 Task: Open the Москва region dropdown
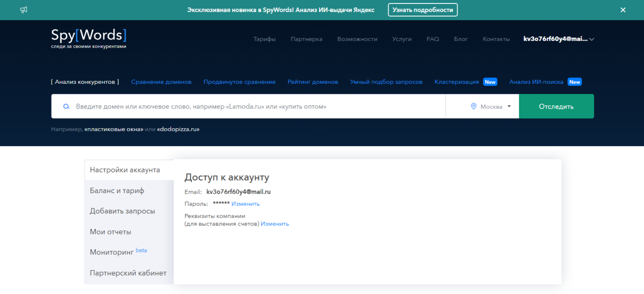(482, 106)
